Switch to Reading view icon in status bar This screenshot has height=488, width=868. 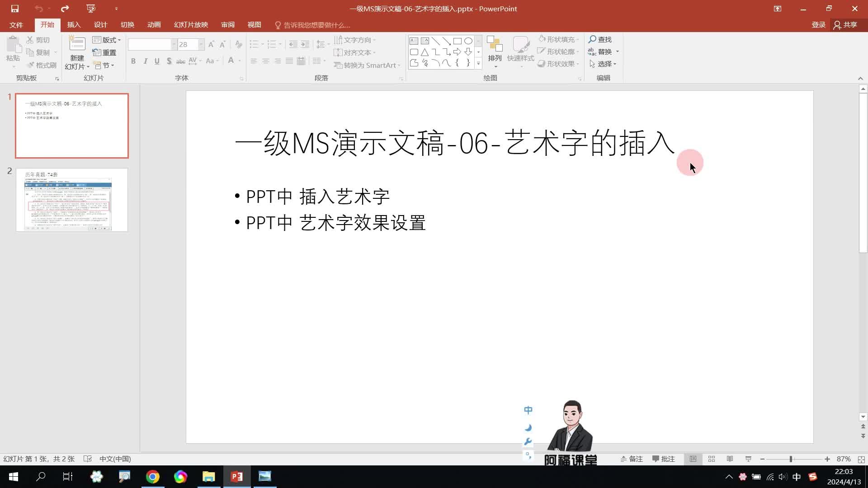click(x=730, y=459)
